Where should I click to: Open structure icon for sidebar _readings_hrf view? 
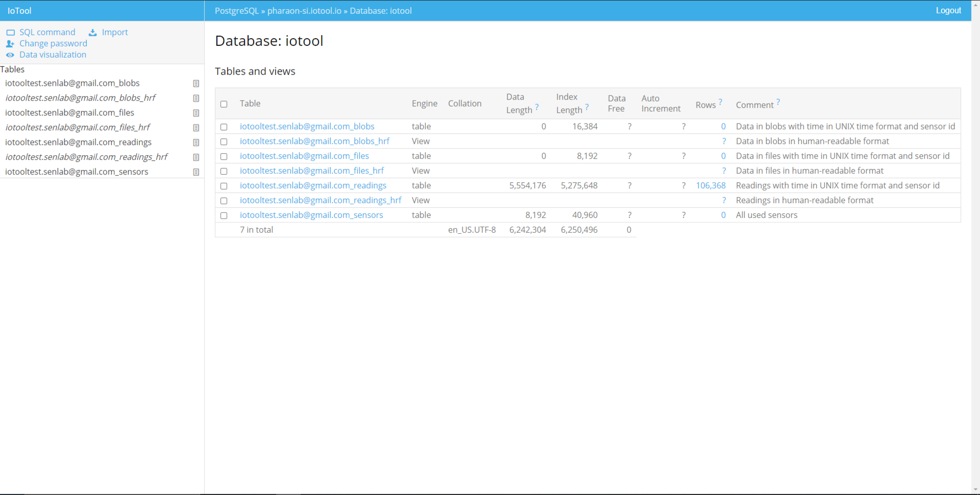(x=196, y=158)
